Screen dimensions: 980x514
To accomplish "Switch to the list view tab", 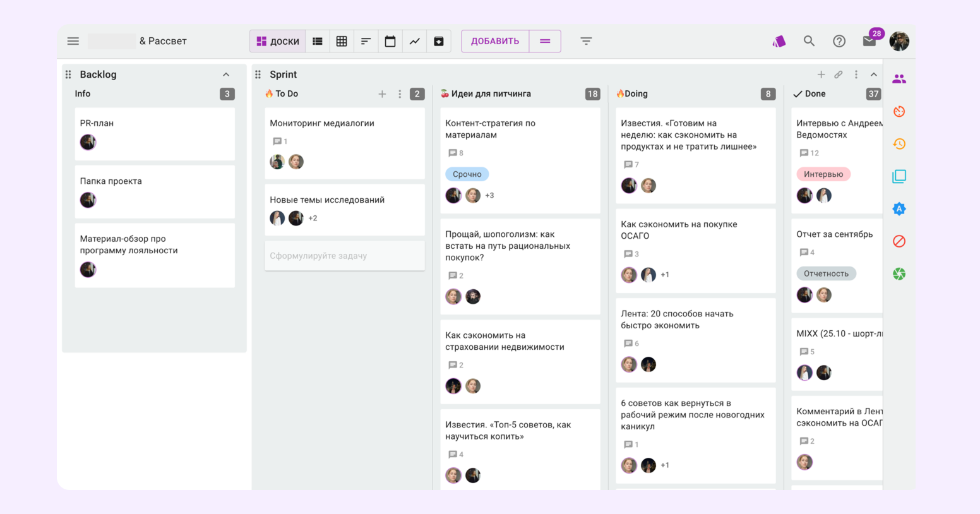I will point(318,41).
